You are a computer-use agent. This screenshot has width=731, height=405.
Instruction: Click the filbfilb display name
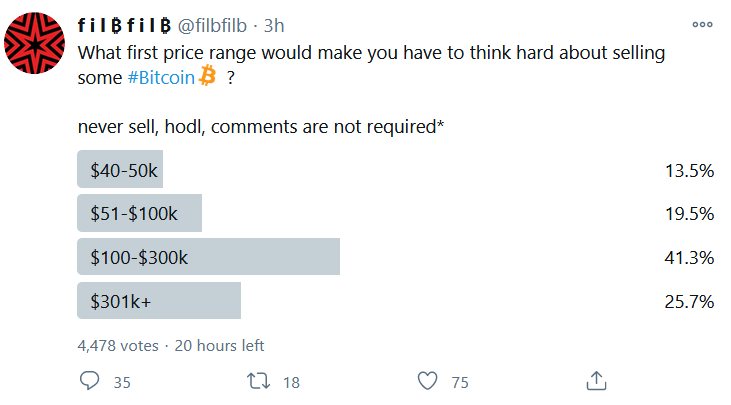click(x=124, y=26)
